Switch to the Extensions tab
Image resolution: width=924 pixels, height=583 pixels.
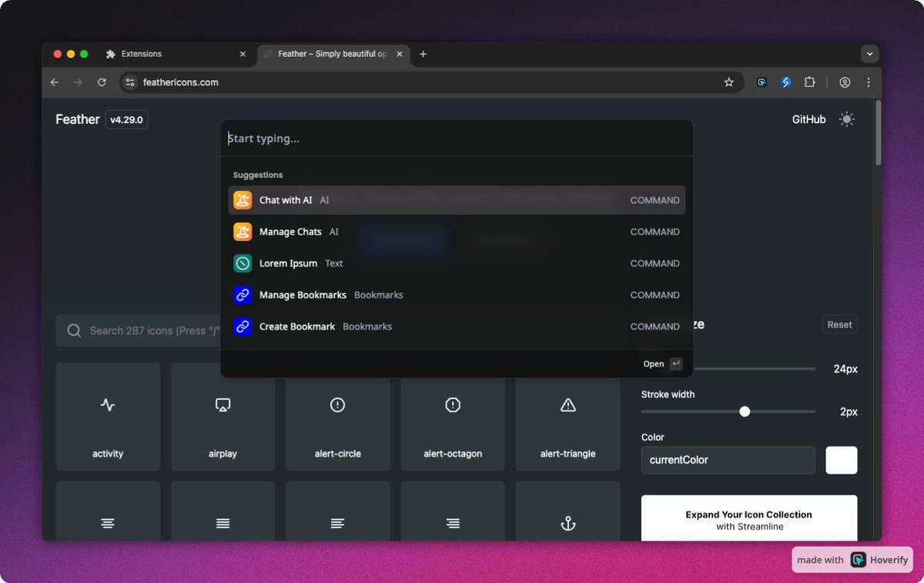[176, 54]
